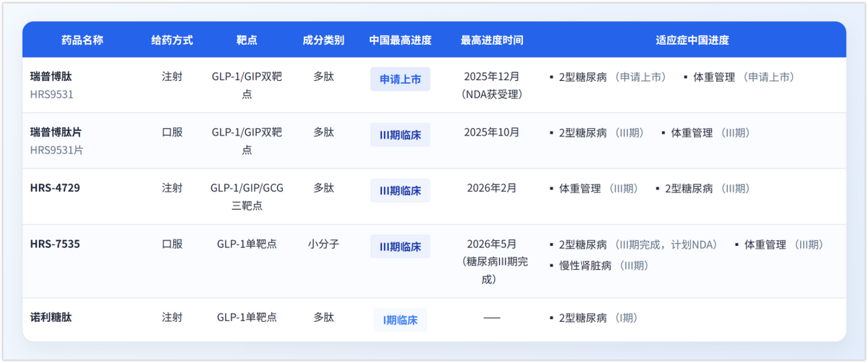
Task: Click the III期临床 badge in HRS-4729 row
Action: pyautogui.click(x=400, y=191)
